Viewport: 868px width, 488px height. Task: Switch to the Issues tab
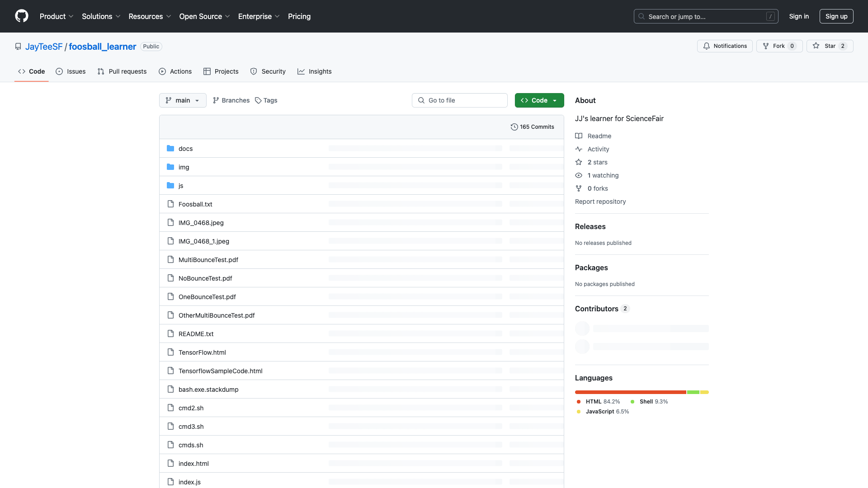point(71,71)
